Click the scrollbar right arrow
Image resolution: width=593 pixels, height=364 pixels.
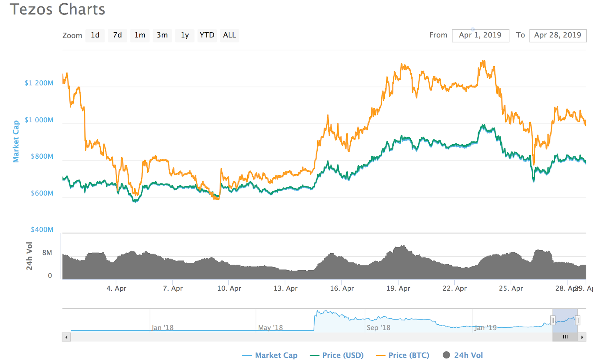(582, 337)
